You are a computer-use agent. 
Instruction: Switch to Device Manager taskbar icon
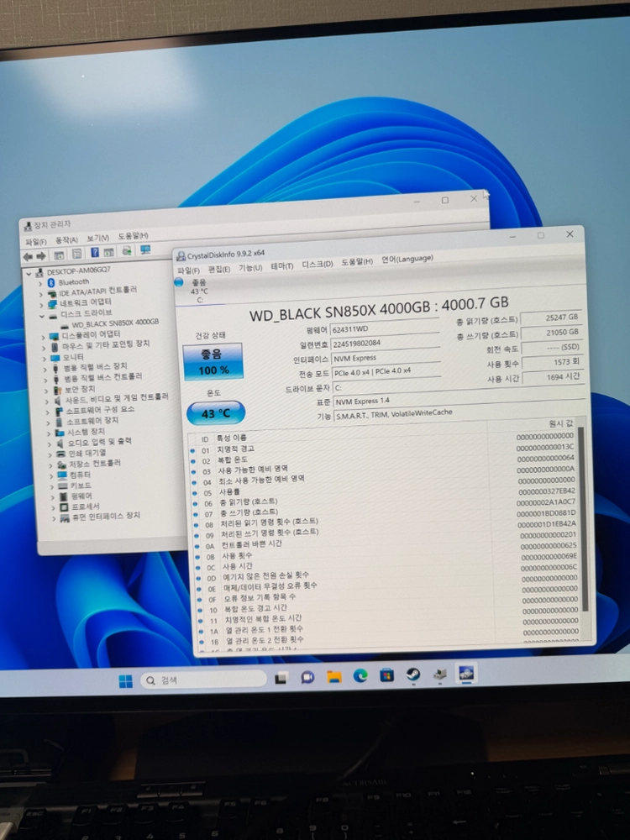tap(440, 675)
